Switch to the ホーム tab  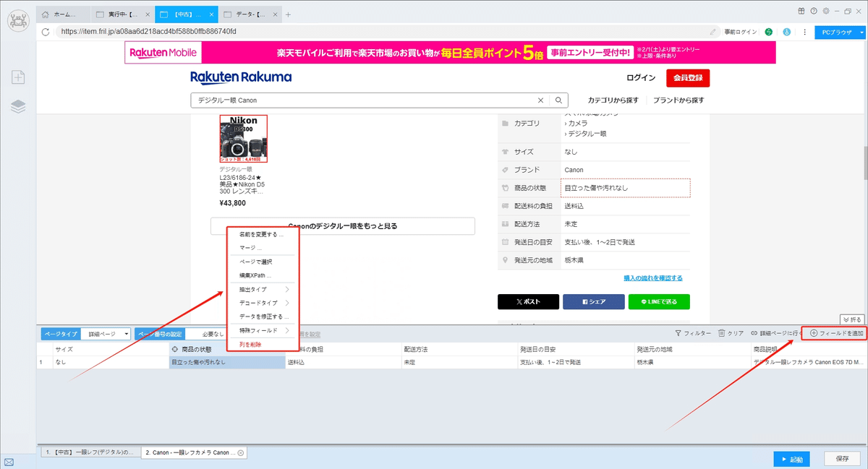point(64,14)
